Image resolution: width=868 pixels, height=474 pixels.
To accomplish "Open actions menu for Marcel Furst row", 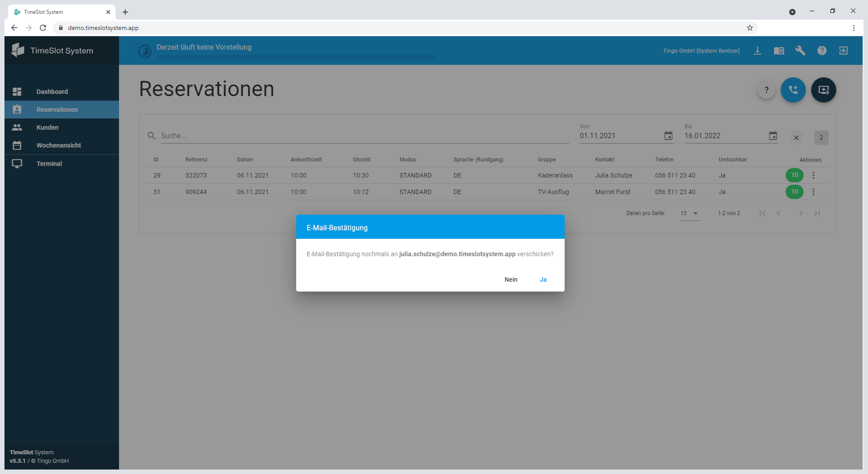I will click(813, 192).
